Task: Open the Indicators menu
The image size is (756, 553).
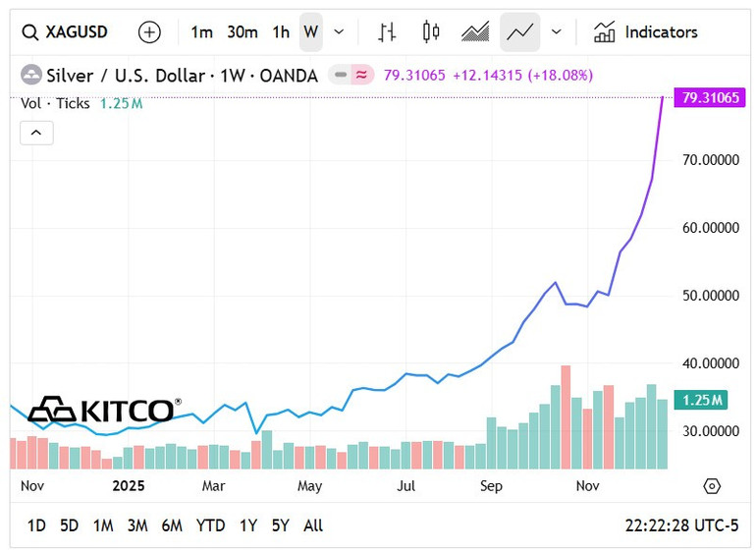Action: click(x=645, y=32)
